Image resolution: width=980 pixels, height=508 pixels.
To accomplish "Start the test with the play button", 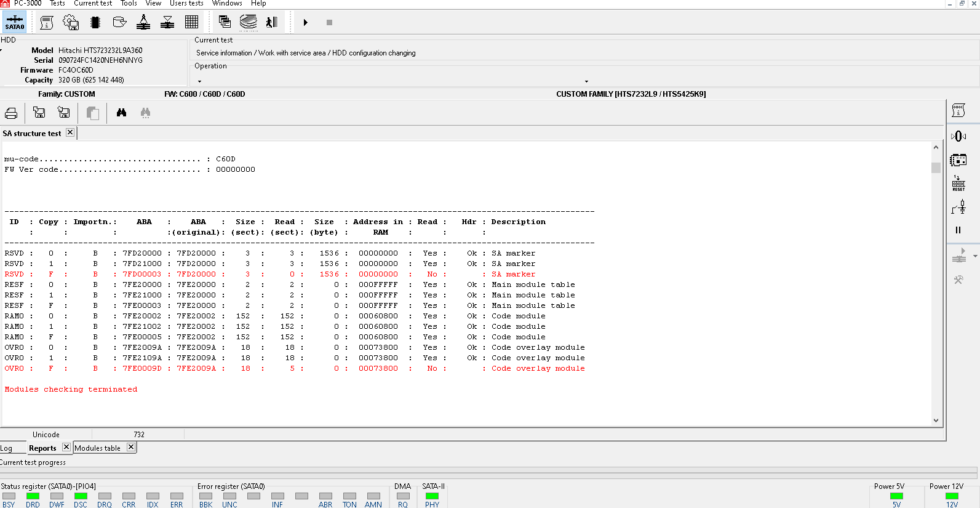I will 305,23.
